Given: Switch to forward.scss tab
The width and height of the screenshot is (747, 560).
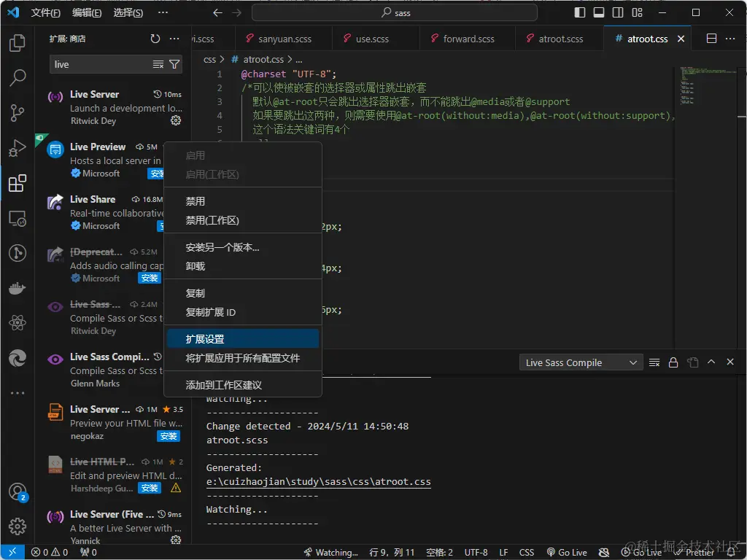Looking at the screenshot, I should coord(468,39).
